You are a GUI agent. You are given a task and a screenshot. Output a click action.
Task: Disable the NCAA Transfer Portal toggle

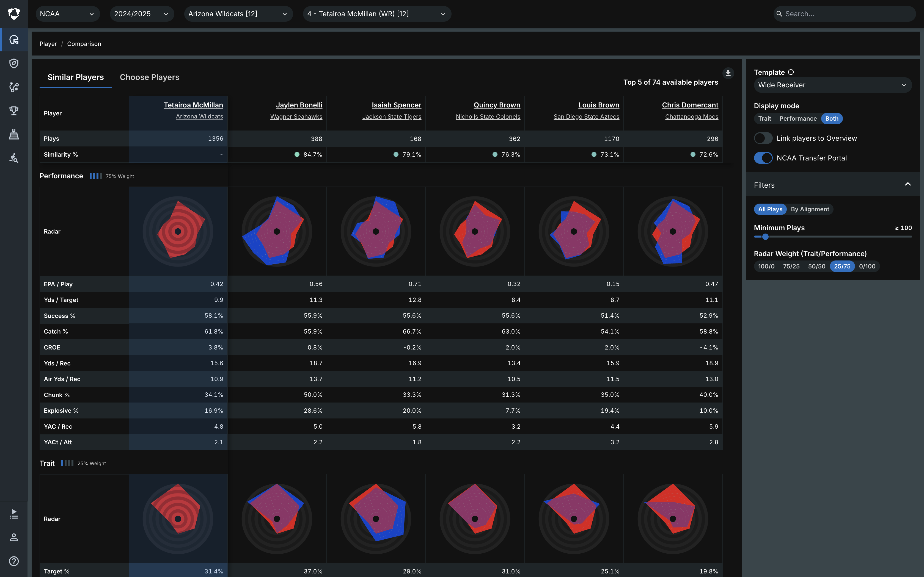click(763, 158)
